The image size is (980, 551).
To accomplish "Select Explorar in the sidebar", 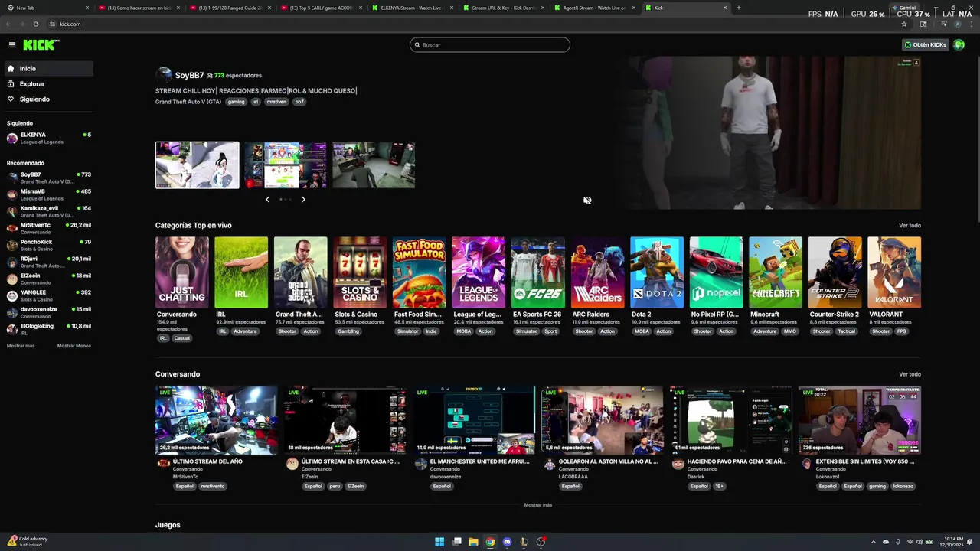I will pyautogui.click(x=49, y=84).
